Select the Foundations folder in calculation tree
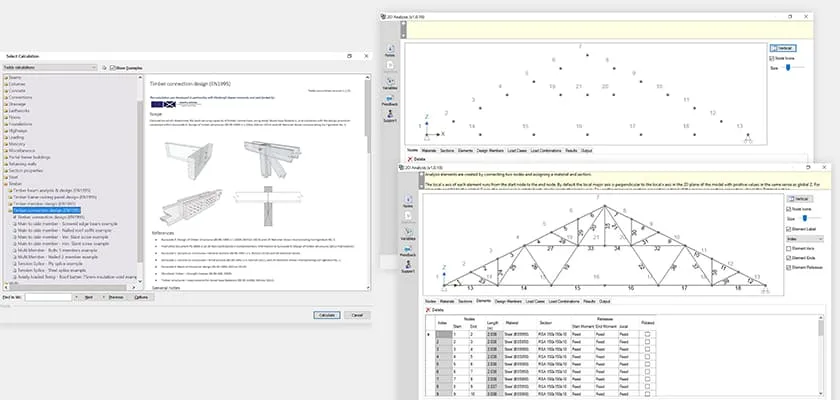 [x=19, y=124]
